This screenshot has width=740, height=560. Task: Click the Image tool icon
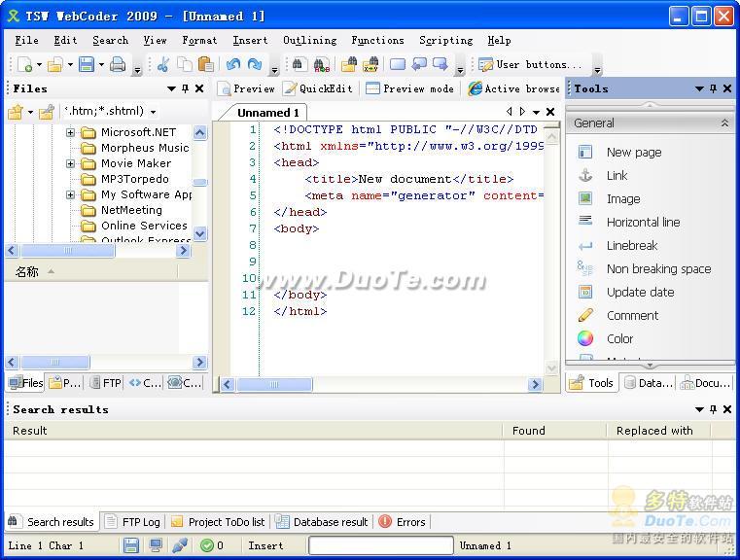coord(585,198)
